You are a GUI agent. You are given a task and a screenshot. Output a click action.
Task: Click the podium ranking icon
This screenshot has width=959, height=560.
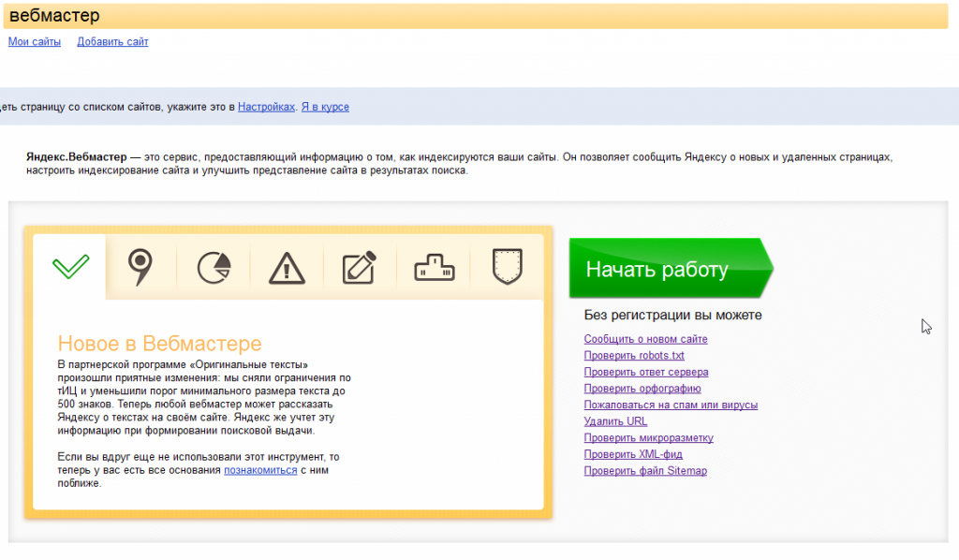(434, 267)
